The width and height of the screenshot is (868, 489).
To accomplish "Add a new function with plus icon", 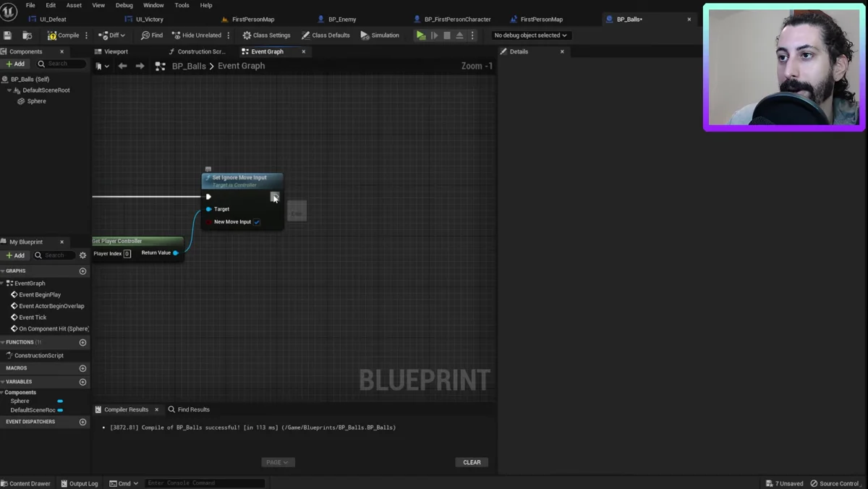I will pyautogui.click(x=82, y=342).
